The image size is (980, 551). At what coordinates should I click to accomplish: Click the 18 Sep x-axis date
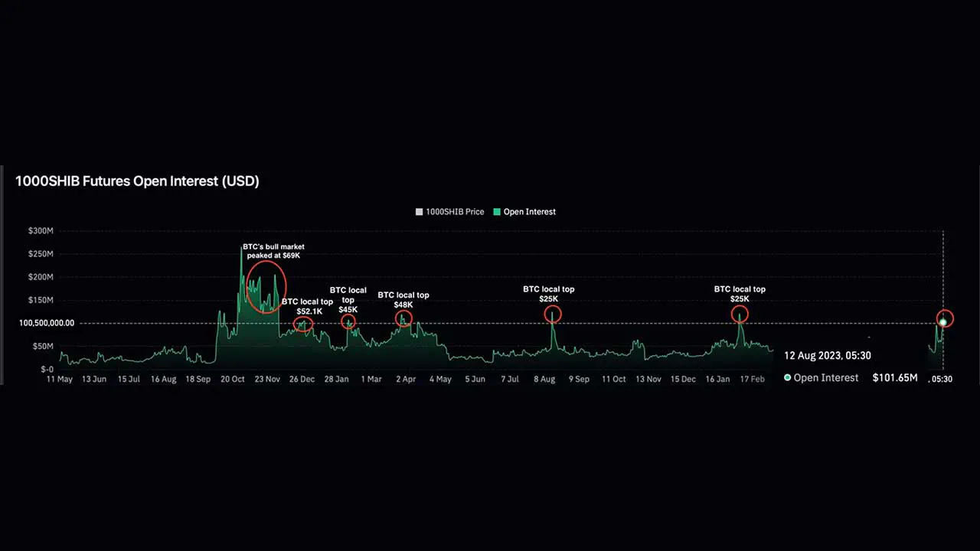click(x=198, y=379)
